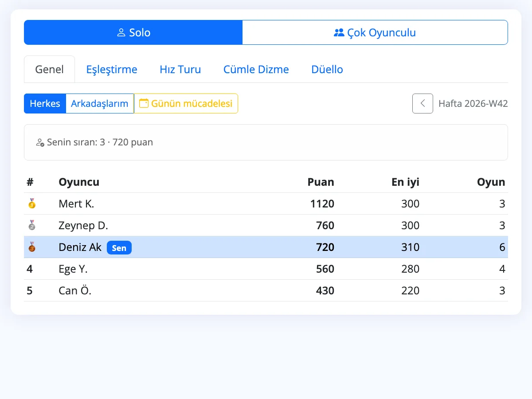Click the 220 best score value
This screenshot has width=532, height=399.
tap(410, 290)
